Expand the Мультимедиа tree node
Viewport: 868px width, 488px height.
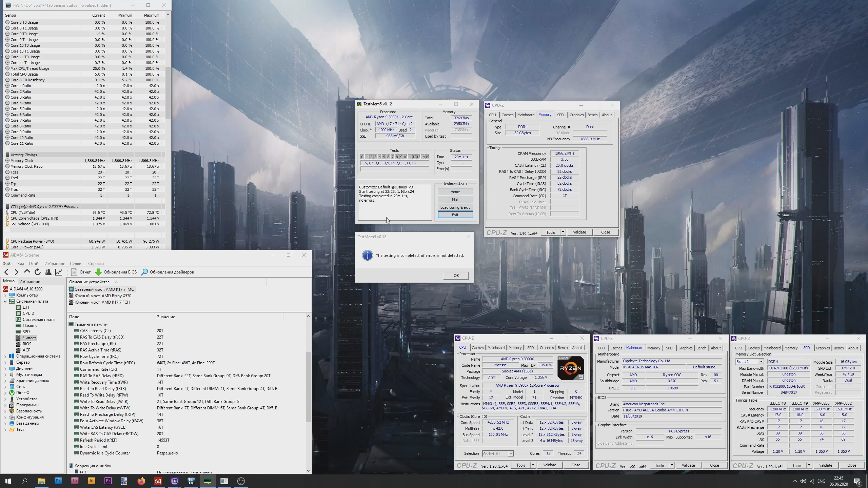(5, 374)
